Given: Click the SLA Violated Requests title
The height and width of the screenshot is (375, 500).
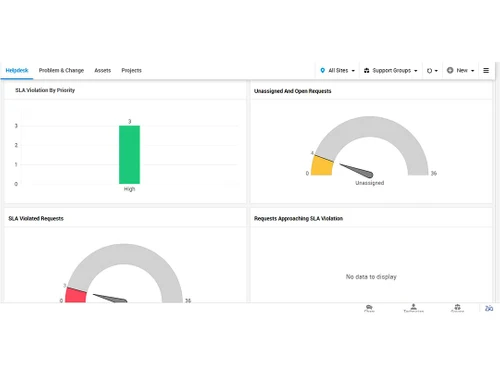Looking at the screenshot, I should tap(36, 219).
